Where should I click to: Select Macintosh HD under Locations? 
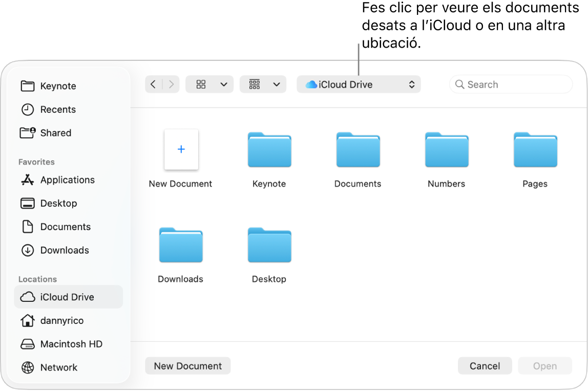(x=71, y=344)
